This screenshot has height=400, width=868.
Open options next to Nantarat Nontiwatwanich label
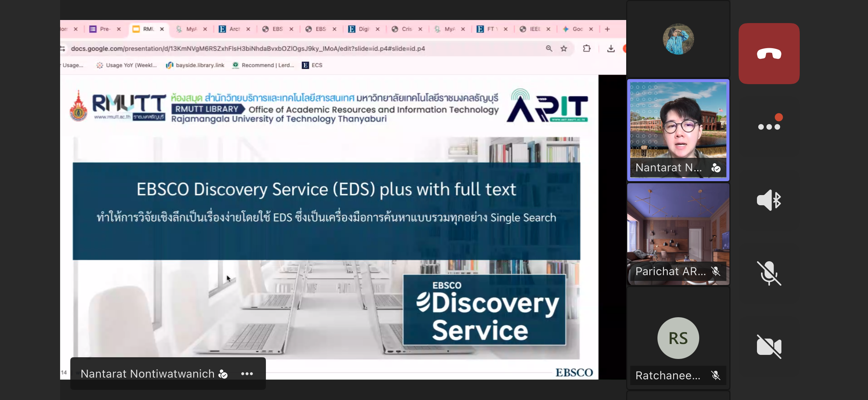pos(247,374)
